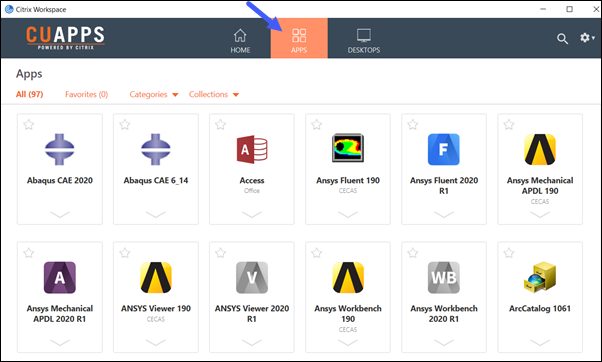Click the Ansys Mechanical APDL 190 title
Viewport: 602px width, 362px height.
[540, 185]
